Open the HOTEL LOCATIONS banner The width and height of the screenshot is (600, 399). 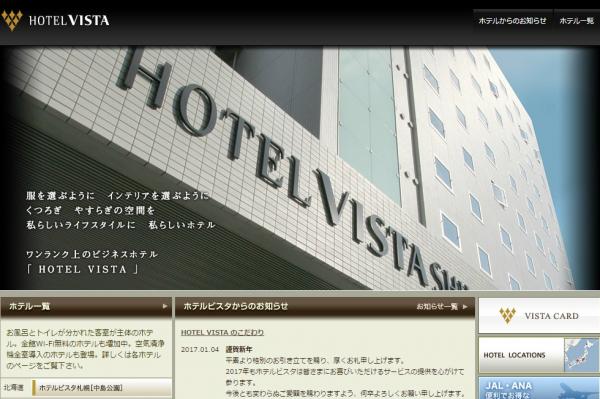(539, 355)
